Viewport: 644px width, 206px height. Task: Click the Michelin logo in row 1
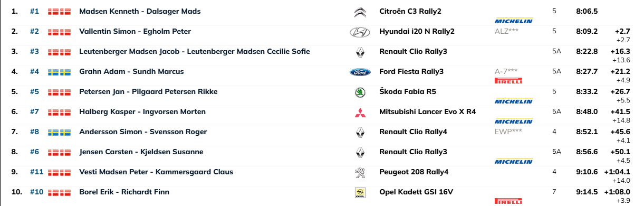point(514,21)
